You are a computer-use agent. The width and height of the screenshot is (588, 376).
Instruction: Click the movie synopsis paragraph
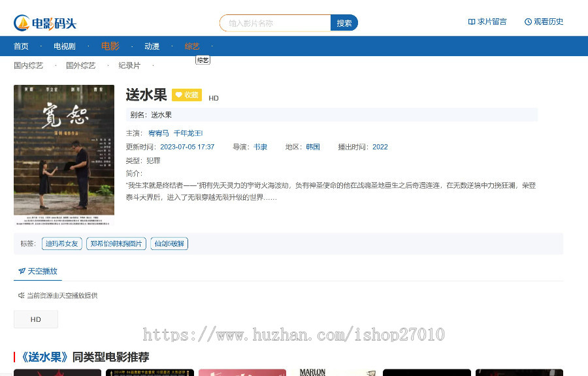coord(331,191)
